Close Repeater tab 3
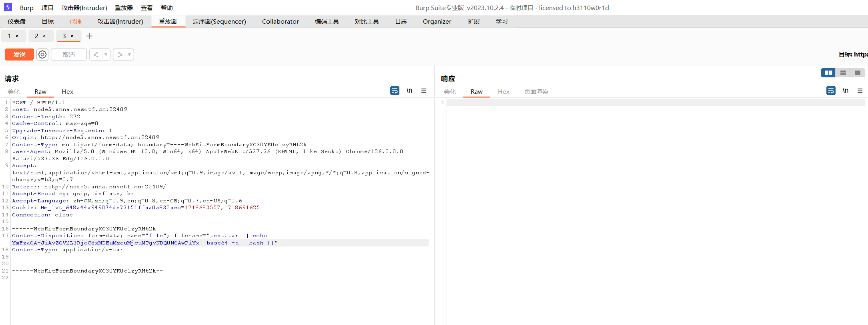 click(x=72, y=36)
